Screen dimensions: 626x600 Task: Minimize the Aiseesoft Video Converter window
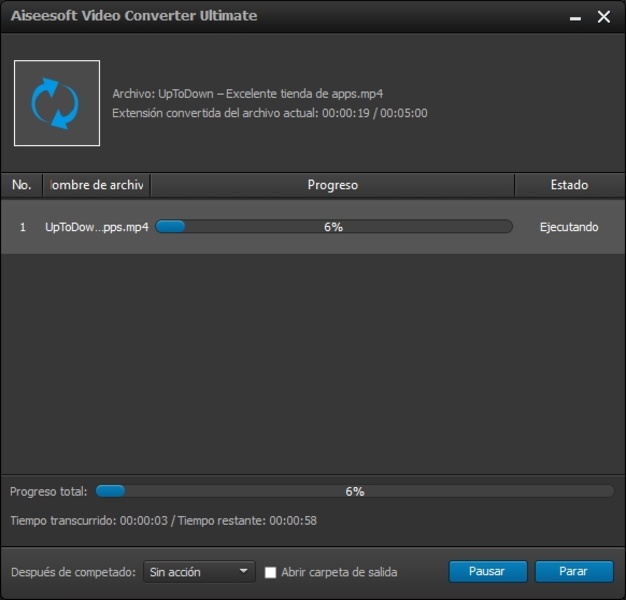point(575,18)
